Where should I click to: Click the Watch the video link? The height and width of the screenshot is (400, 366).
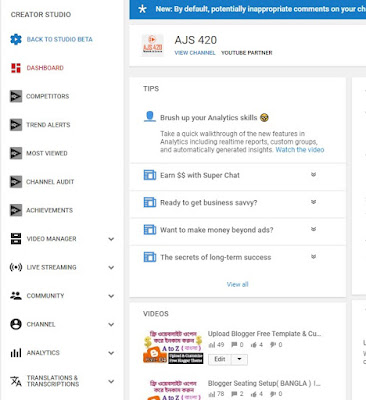coord(300,150)
